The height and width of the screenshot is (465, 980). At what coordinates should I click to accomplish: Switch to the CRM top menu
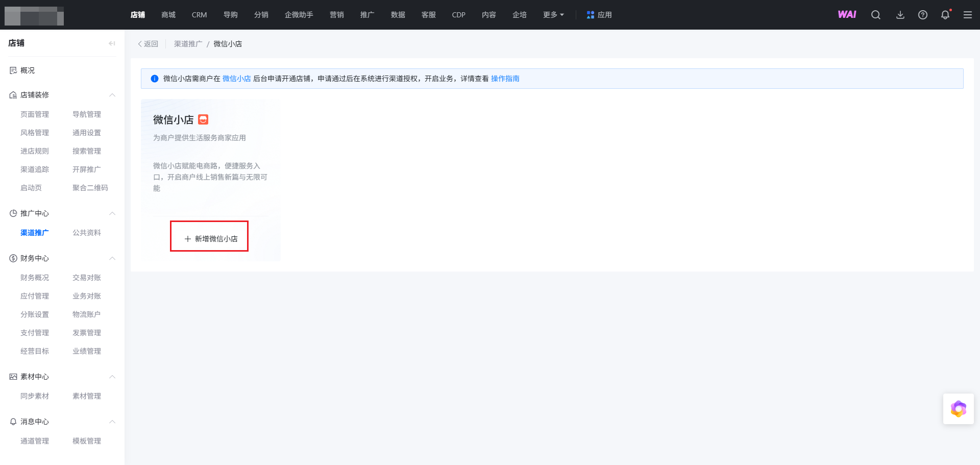tap(199, 15)
